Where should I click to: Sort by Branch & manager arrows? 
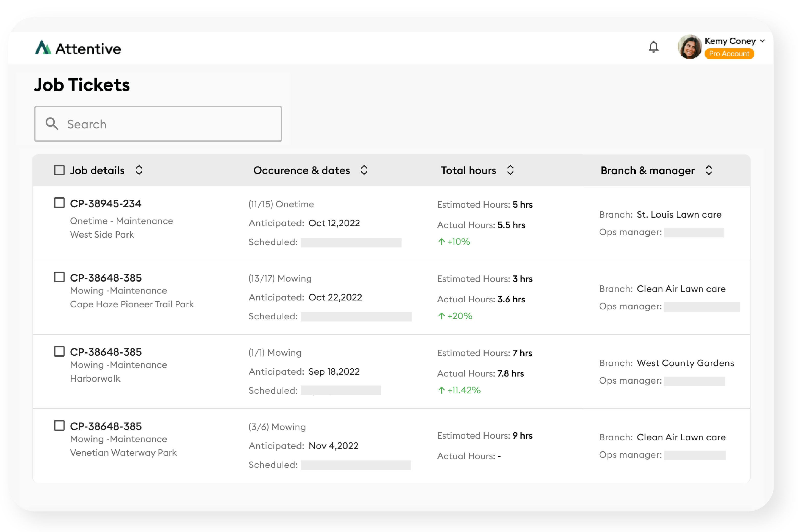point(708,170)
